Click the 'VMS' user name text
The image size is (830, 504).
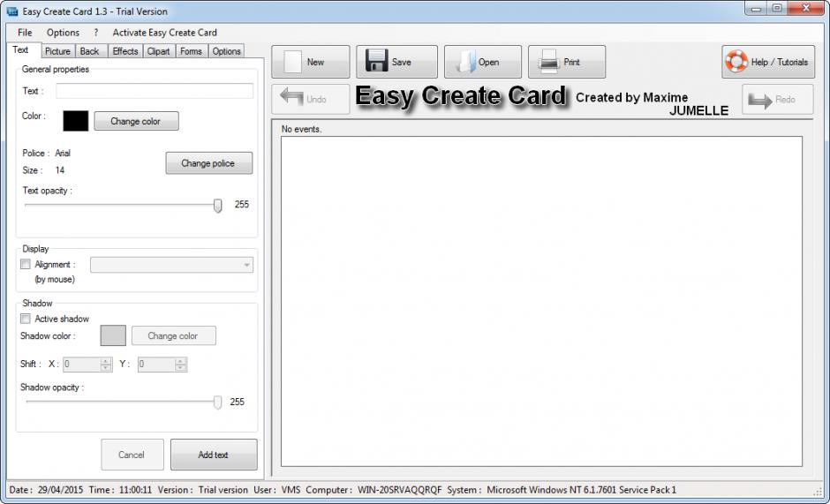pos(290,490)
